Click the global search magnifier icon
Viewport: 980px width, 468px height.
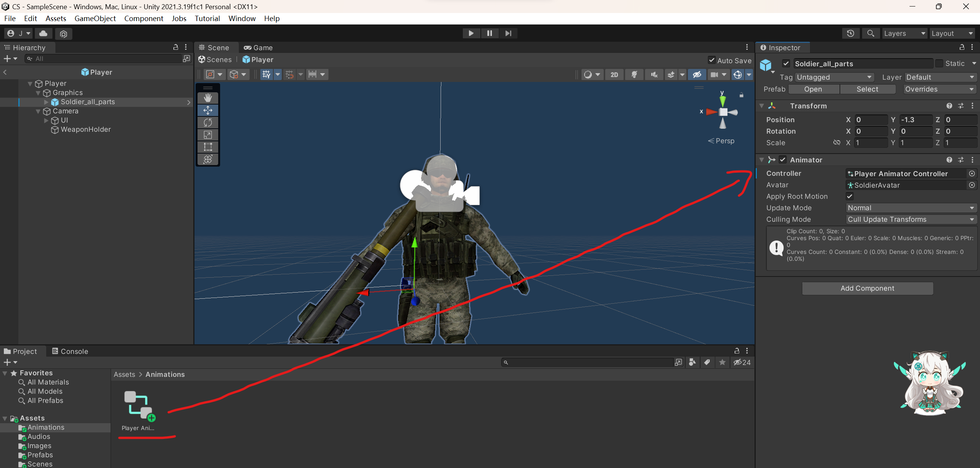(x=871, y=33)
